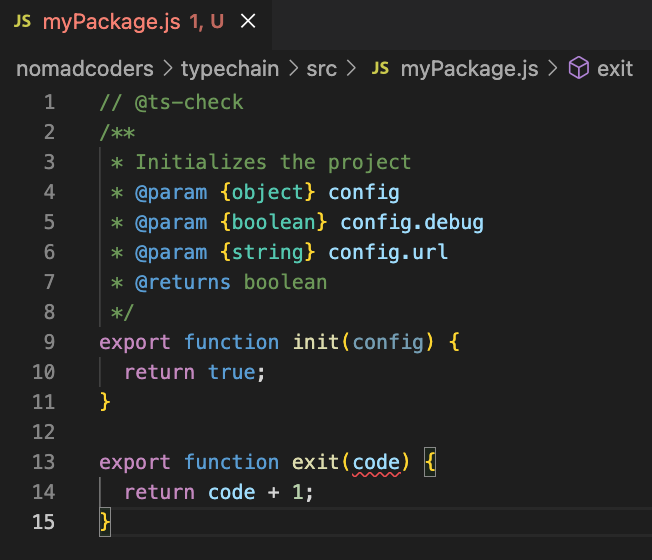Click 'config' argument in init signature
Screen dimensions: 652x560
(x=388, y=343)
